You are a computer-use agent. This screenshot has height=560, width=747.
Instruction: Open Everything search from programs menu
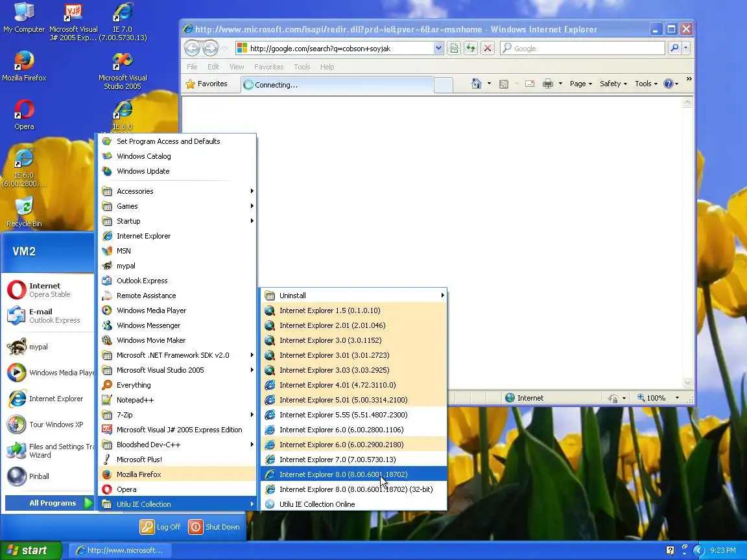177,385
